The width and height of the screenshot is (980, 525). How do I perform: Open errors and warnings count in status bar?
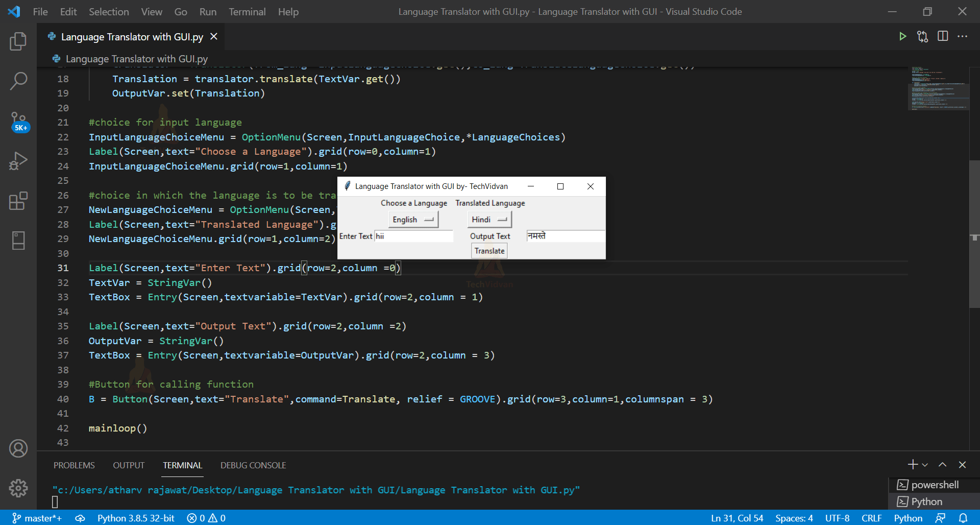(x=206, y=518)
